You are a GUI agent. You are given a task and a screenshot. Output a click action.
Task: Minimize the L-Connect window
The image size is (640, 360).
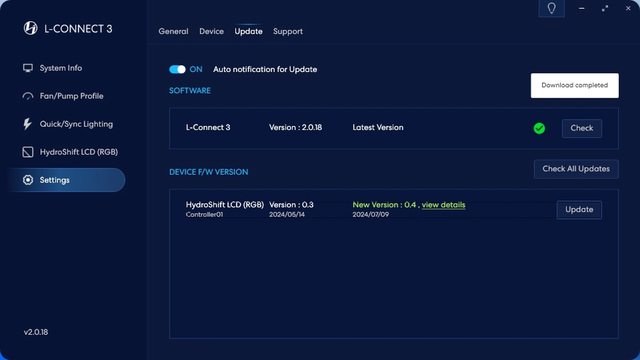coord(582,8)
